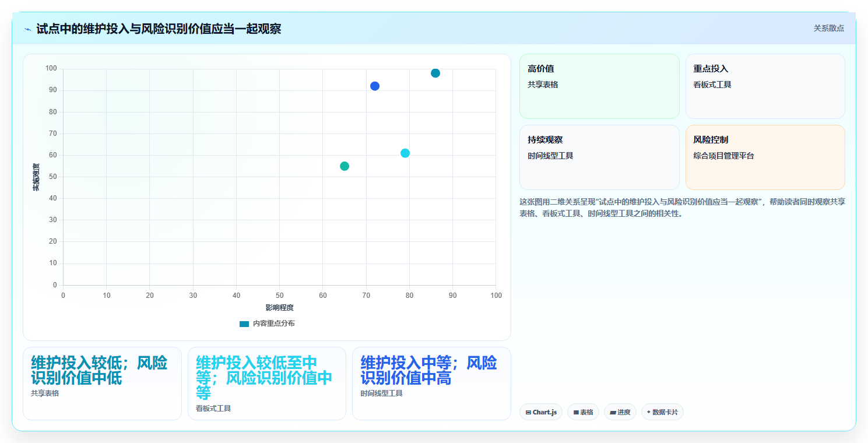Click the headline 维护投入较低；风险识别价值中低
868x443 pixels.
[x=99, y=371]
